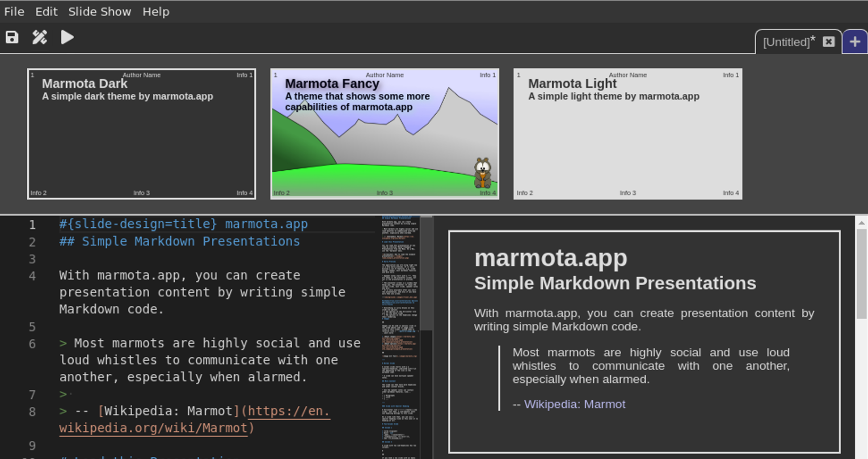The image size is (868, 459).
Task: Open the Slide Show menu
Action: tap(100, 12)
